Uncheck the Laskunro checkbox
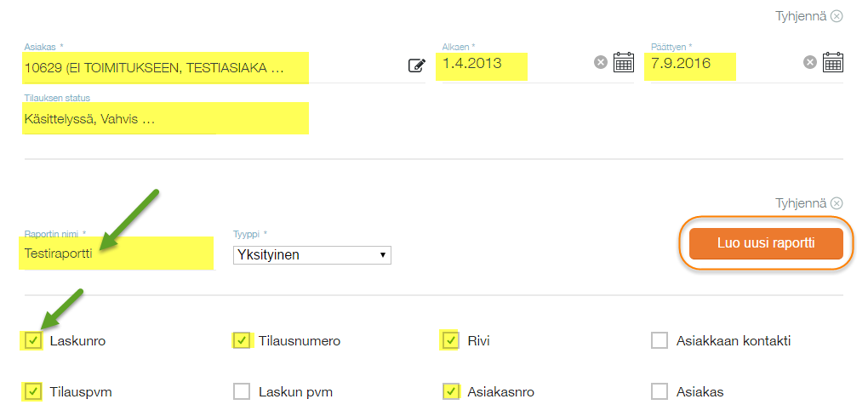 coord(33,341)
